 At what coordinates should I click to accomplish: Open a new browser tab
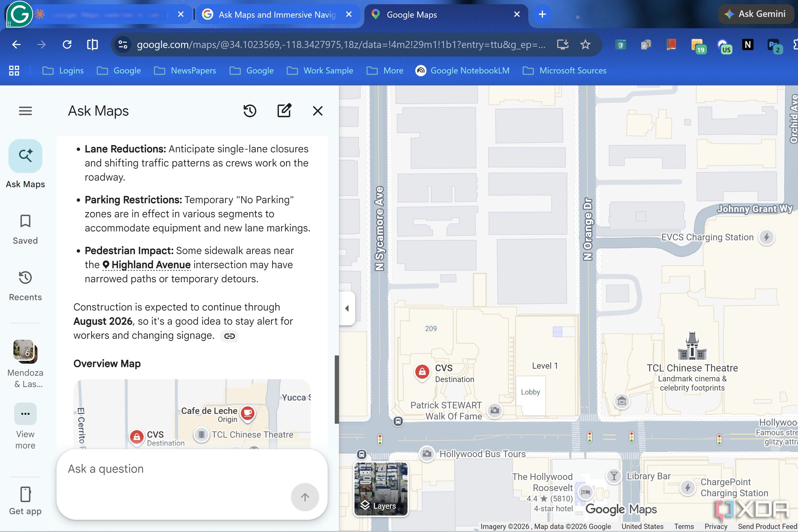click(542, 14)
